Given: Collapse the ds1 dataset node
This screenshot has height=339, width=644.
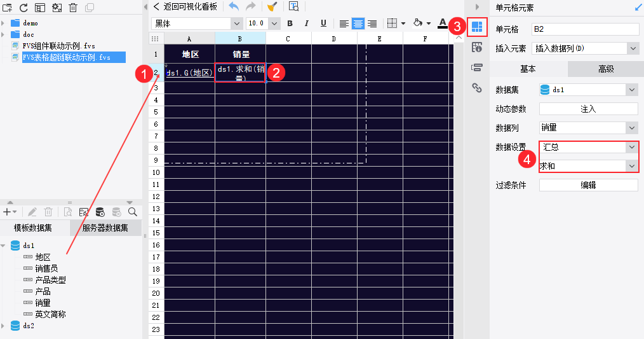Looking at the screenshot, I should 3,246.
